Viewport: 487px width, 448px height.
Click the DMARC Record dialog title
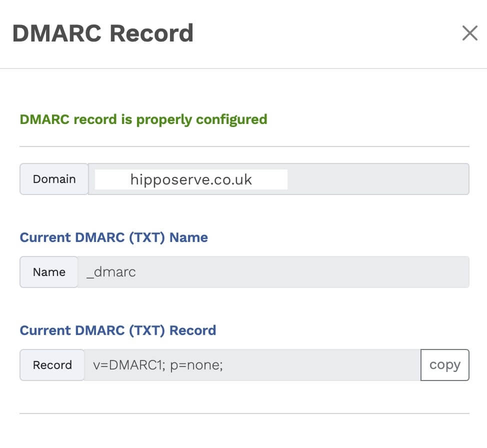click(x=102, y=33)
